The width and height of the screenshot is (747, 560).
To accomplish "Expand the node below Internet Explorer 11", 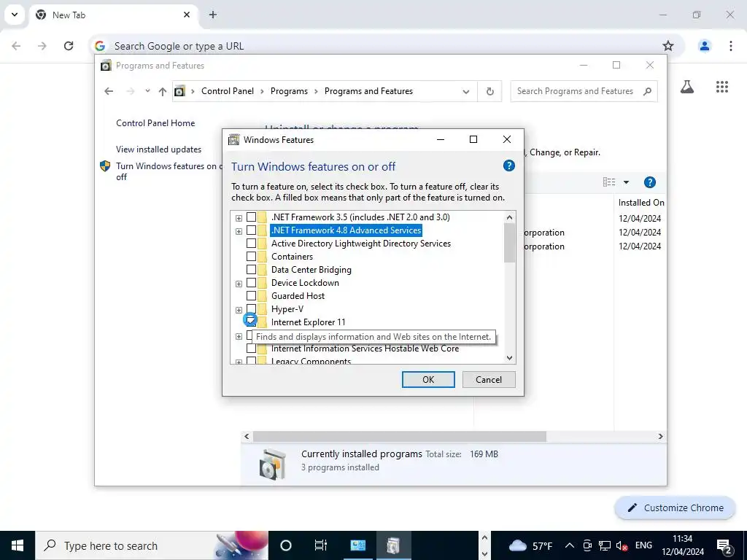I will pos(239,337).
